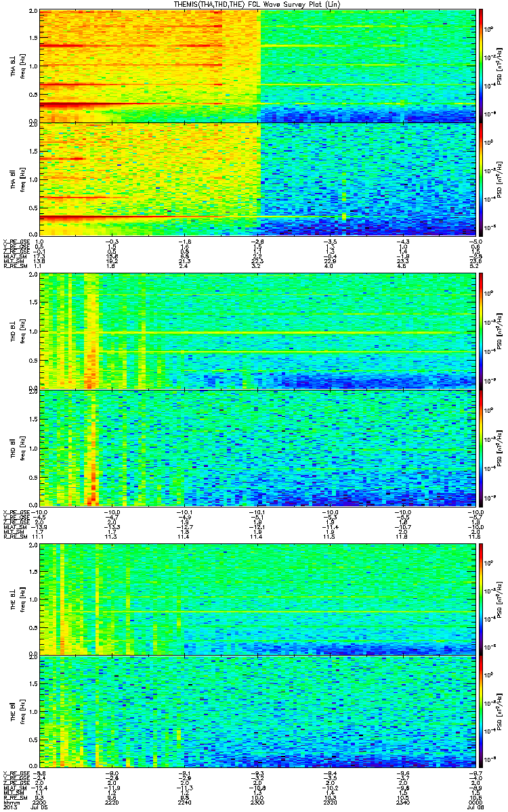
Task: Select the THE B-perpendicular spectrogram panel
Action: [x=258, y=599]
